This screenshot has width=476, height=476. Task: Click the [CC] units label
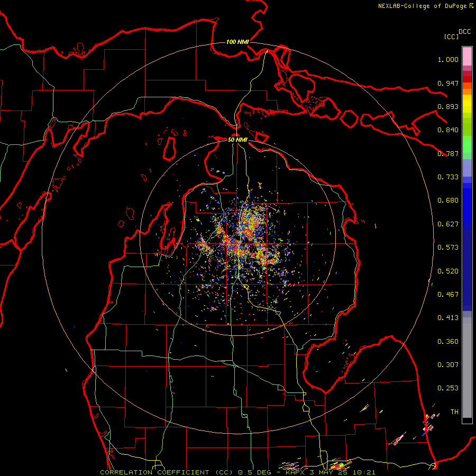[451, 36]
